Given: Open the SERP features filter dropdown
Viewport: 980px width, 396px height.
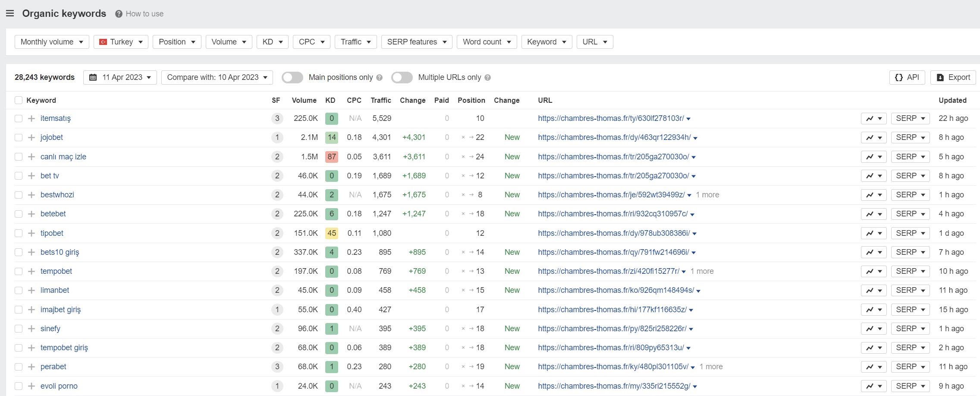Looking at the screenshot, I should (417, 42).
